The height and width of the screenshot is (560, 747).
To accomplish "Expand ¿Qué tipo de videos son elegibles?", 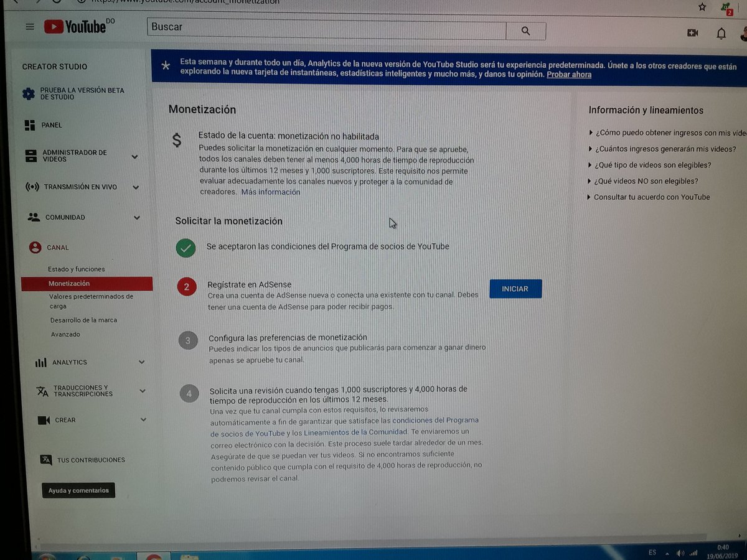I will (649, 165).
